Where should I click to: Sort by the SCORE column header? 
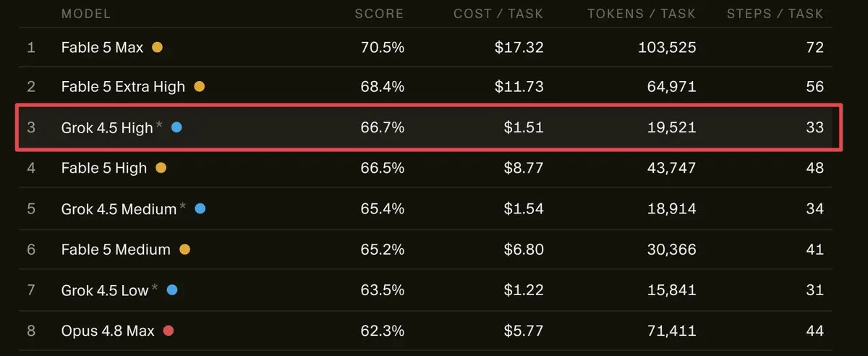coord(379,14)
